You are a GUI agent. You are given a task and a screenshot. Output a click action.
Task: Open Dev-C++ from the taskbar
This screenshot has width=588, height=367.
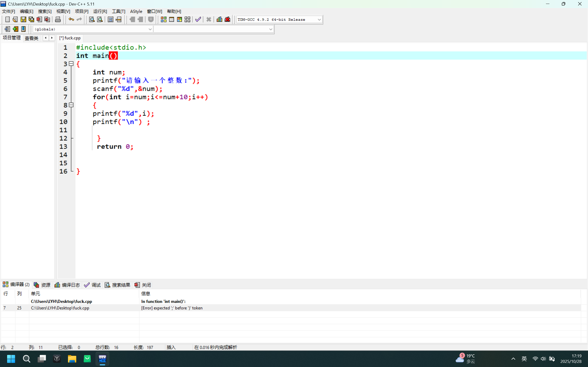pos(102,359)
